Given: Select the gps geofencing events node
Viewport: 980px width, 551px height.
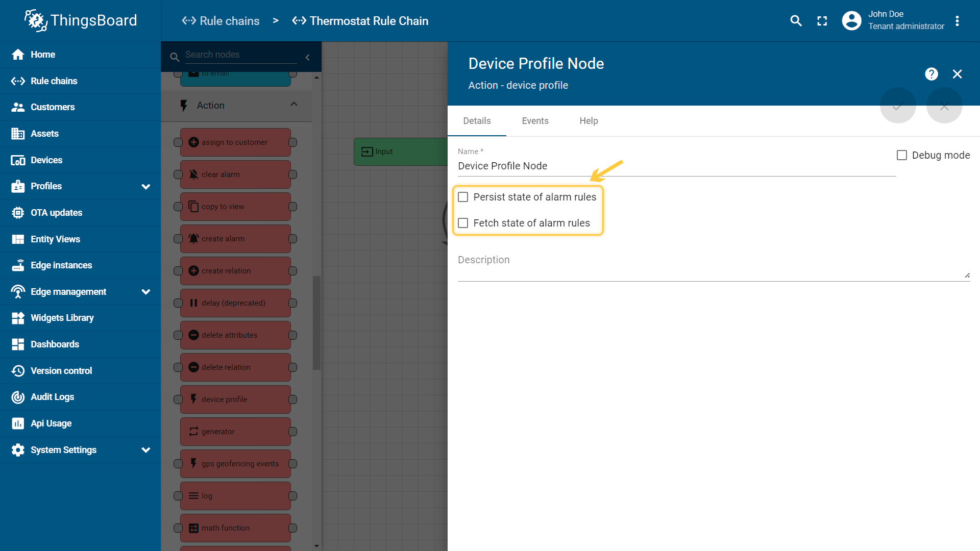Looking at the screenshot, I should [x=235, y=464].
